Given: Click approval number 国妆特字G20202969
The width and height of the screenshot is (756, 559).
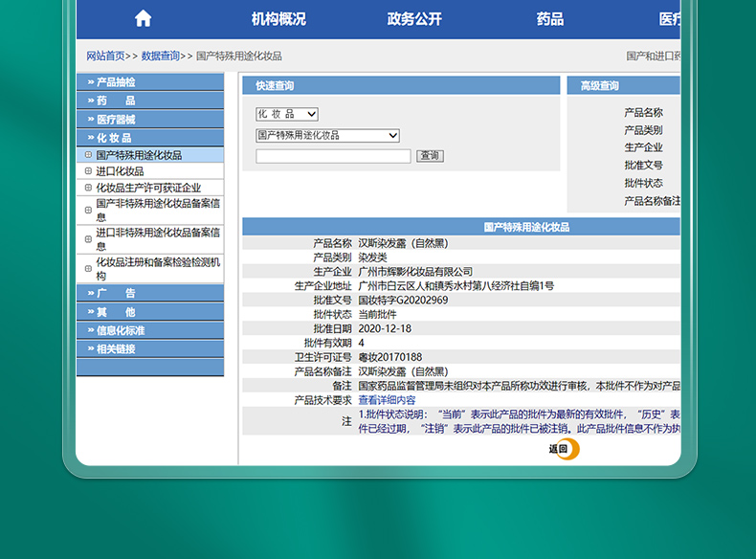Looking at the screenshot, I should tap(403, 300).
